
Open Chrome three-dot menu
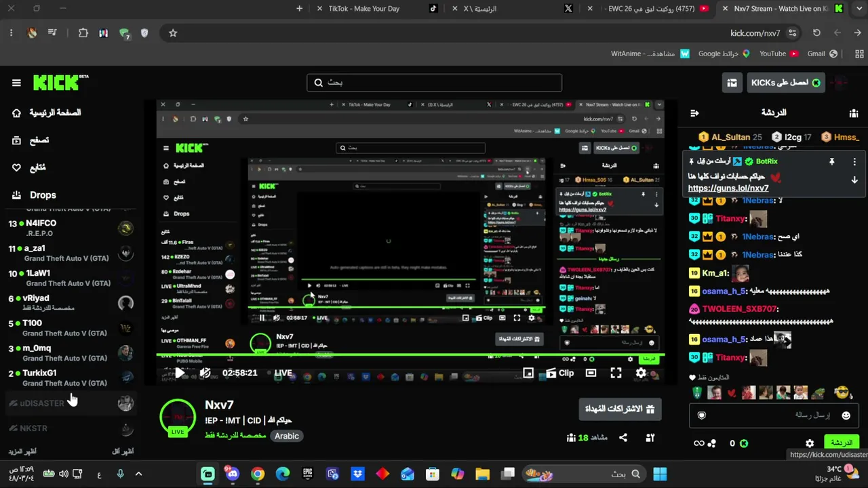coord(11,33)
